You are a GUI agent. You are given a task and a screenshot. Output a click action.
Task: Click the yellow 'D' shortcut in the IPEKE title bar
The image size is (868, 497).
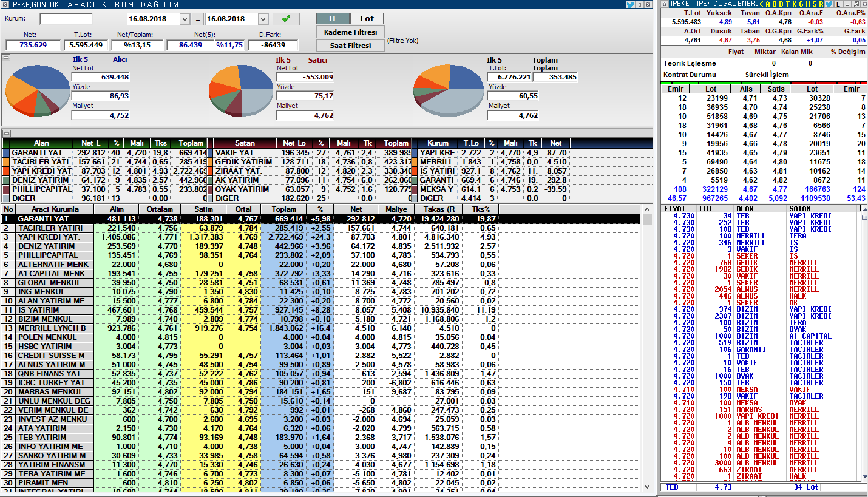coord(775,4)
